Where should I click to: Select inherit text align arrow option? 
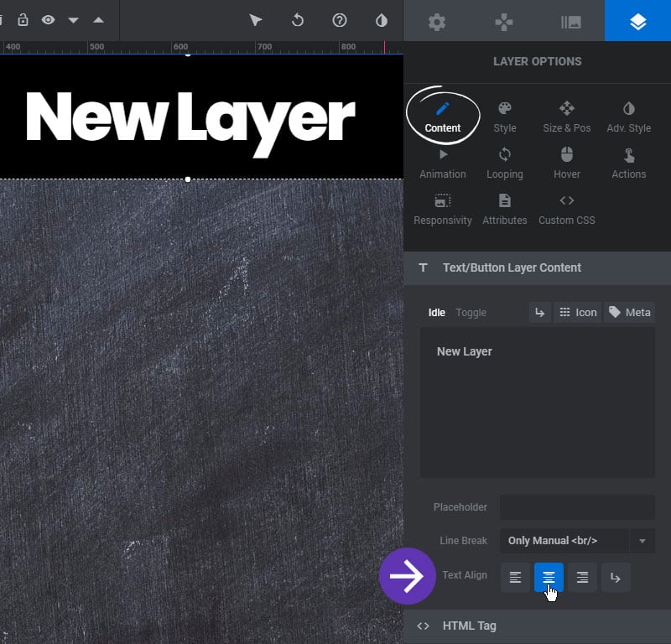pos(616,577)
